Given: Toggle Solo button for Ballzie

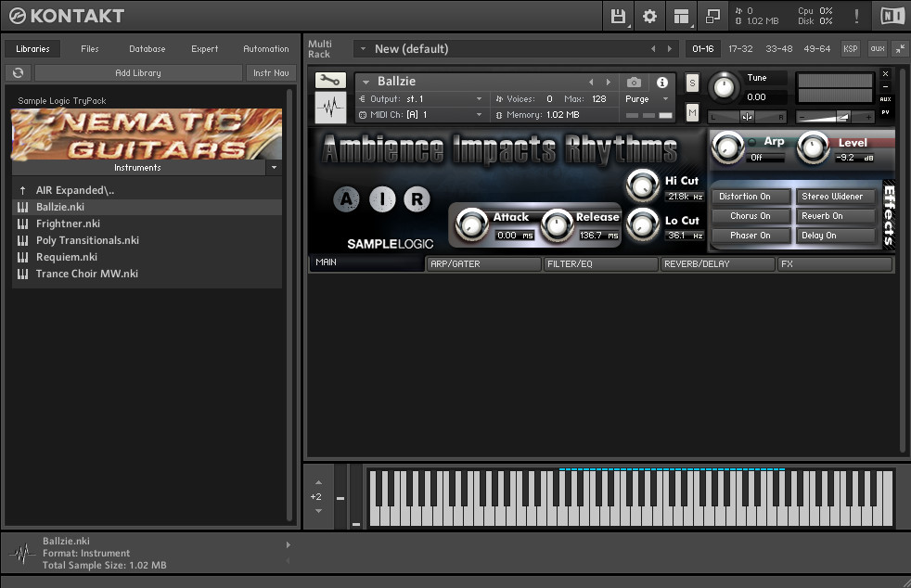Looking at the screenshot, I should click(x=692, y=83).
